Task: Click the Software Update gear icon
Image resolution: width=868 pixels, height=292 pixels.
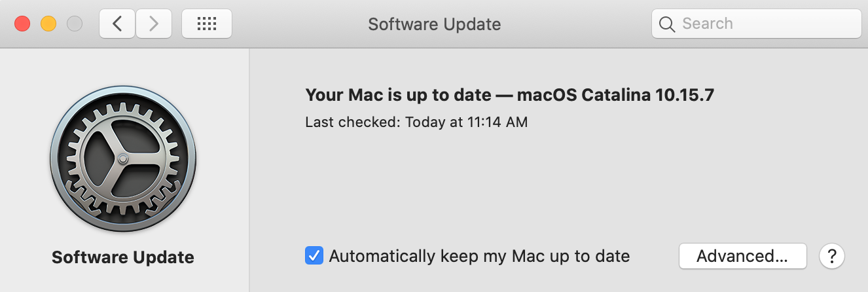Action: 123,159
